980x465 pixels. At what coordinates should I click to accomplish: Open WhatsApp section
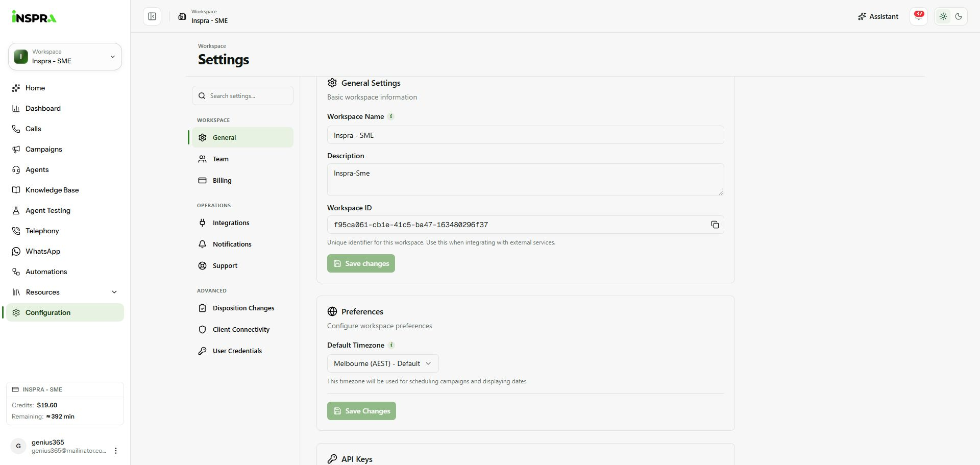[65, 251]
